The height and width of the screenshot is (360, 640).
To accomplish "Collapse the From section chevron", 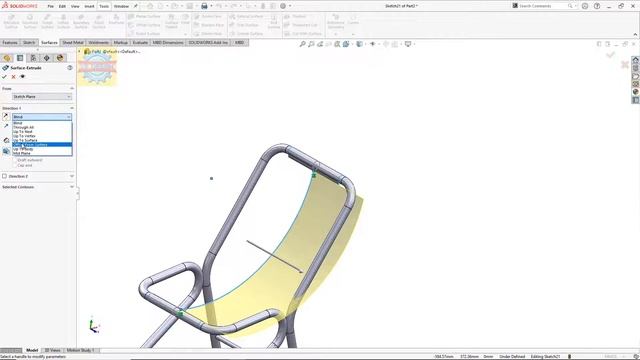I will [x=72, y=88].
